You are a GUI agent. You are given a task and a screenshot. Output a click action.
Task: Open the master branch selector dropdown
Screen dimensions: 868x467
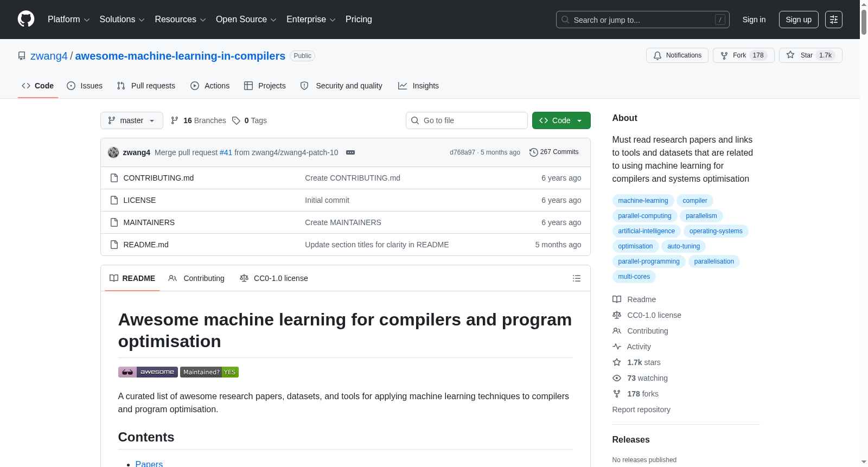(x=132, y=120)
